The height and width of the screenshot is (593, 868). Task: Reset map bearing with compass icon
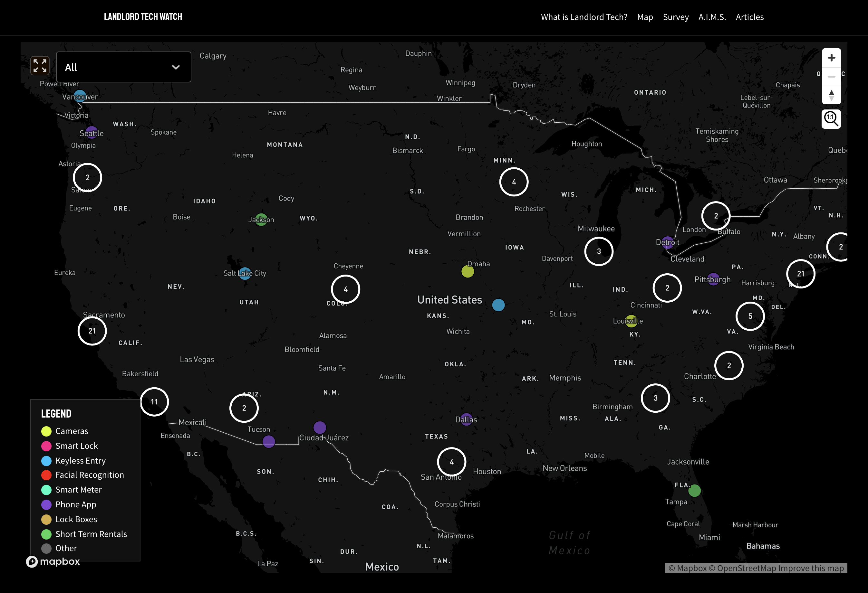tap(831, 95)
